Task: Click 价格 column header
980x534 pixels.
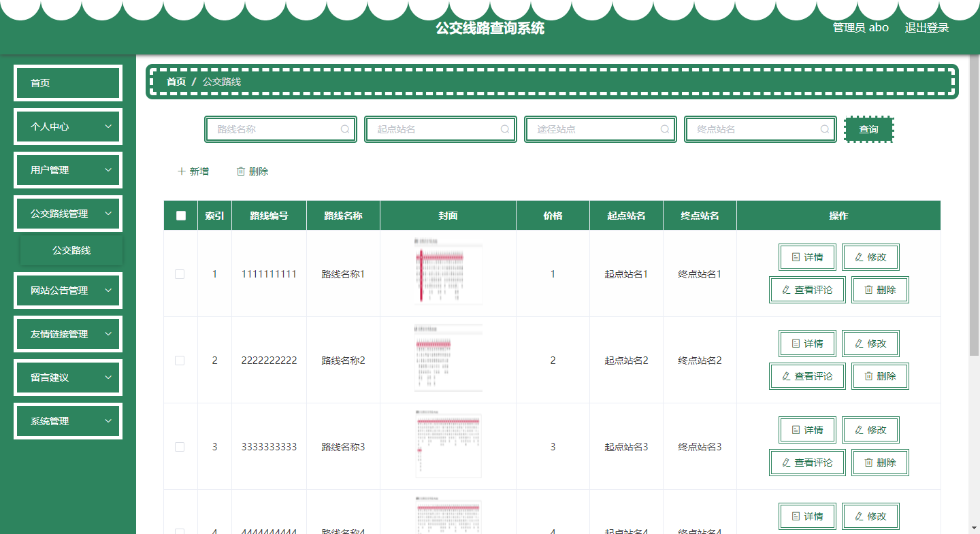Action: (553, 216)
